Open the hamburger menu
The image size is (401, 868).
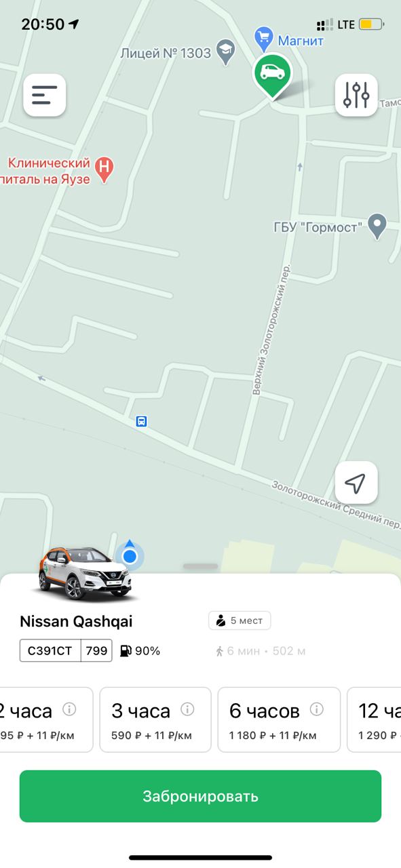(x=45, y=95)
